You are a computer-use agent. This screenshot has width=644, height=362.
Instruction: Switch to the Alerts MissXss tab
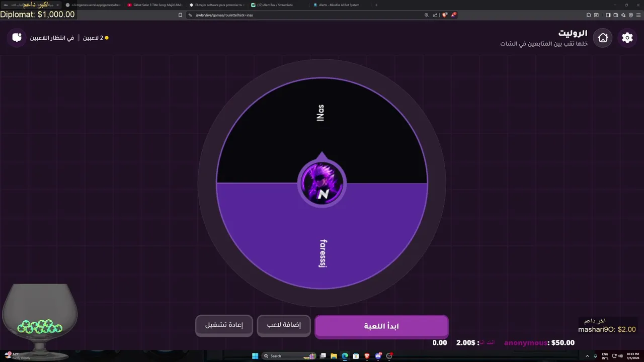click(340, 5)
